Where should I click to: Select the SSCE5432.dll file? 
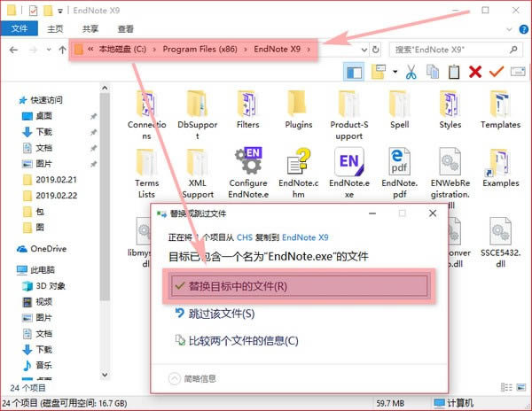(x=500, y=243)
